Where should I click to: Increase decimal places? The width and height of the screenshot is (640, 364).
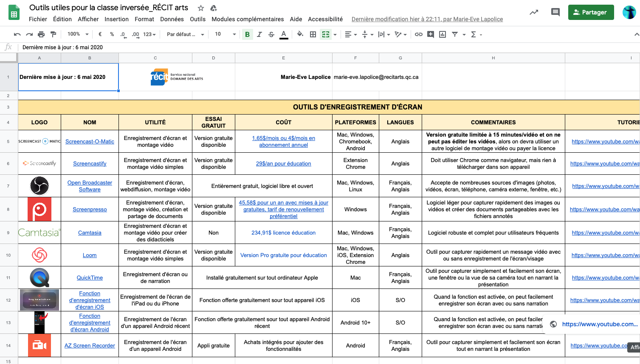[x=135, y=34]
